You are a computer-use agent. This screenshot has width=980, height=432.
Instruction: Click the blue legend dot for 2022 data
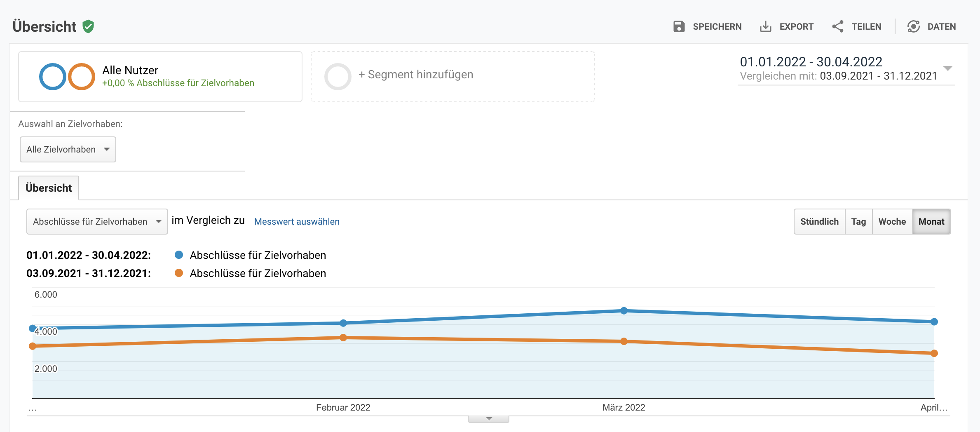179,255
